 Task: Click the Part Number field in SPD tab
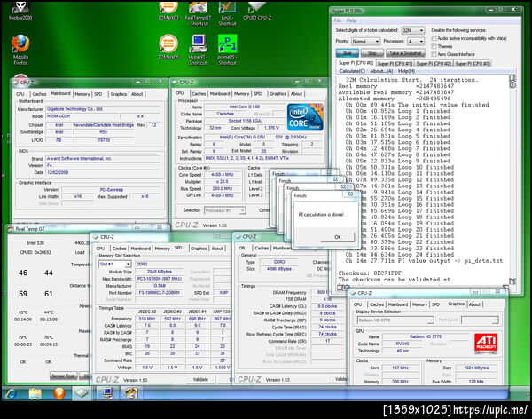point(160,293)
